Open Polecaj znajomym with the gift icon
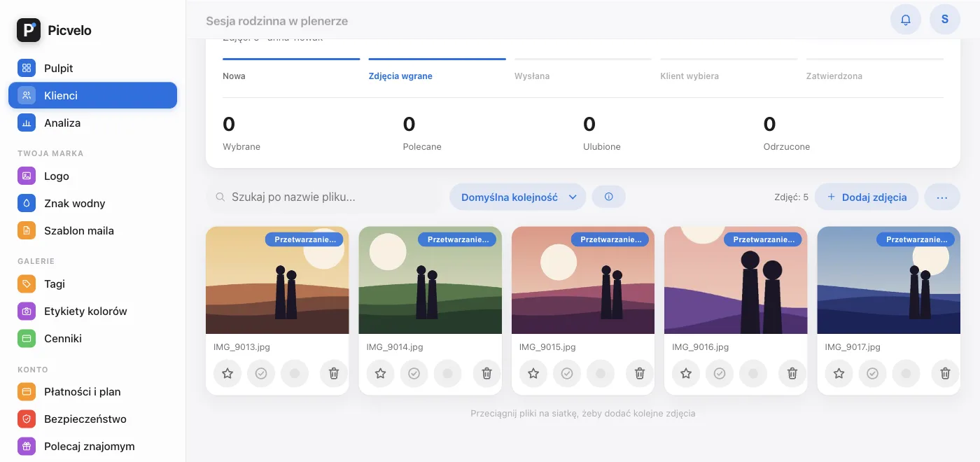Screen dimensions: 980x462 (27, 447)
